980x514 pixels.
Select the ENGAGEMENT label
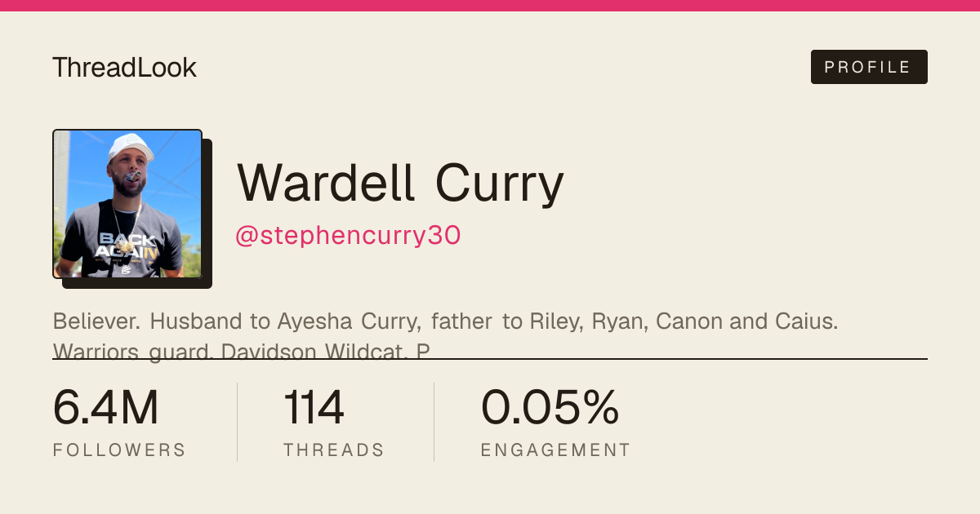(555, 450)
